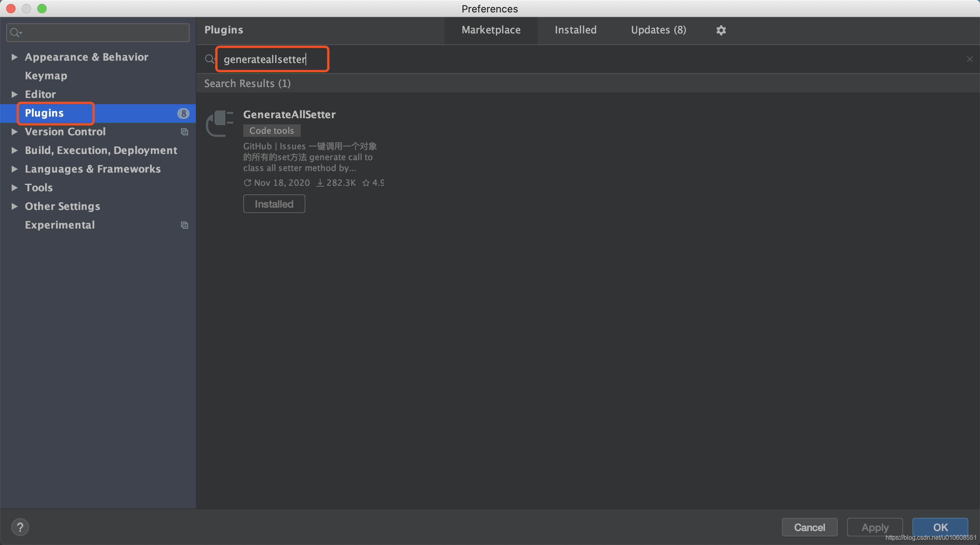Clear the plugin search with X icon
The image size is (980, 545).
click(x=970, y=59)
